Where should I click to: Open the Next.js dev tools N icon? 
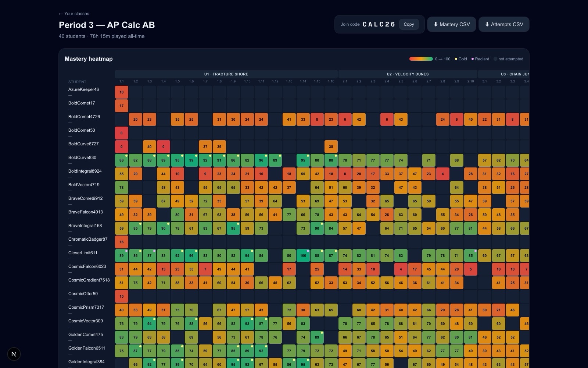click(14, 354)
